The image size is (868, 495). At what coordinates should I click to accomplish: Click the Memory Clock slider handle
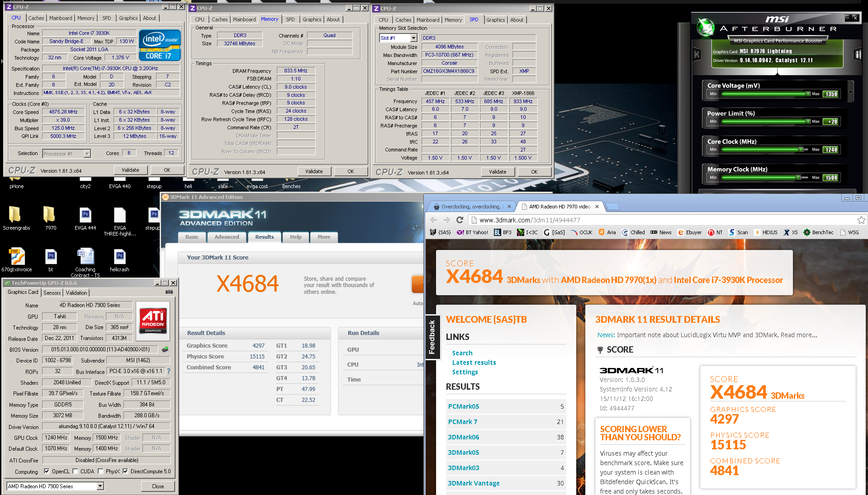coord(798,177)
